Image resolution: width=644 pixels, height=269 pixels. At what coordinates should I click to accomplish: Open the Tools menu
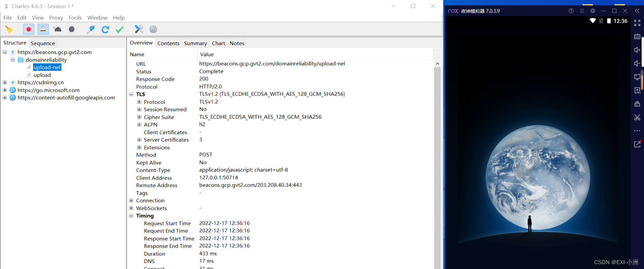(75, 17)
